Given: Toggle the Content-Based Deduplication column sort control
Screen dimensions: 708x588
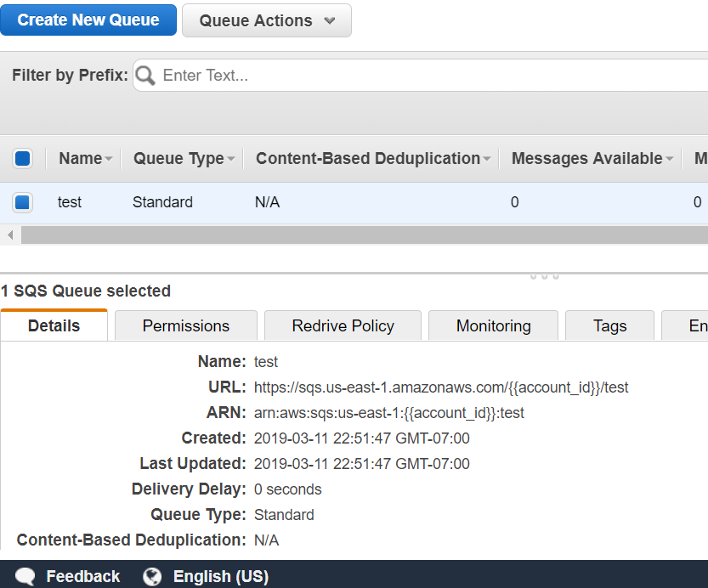Looking at the screenshot, I should [x=487, y=158].
